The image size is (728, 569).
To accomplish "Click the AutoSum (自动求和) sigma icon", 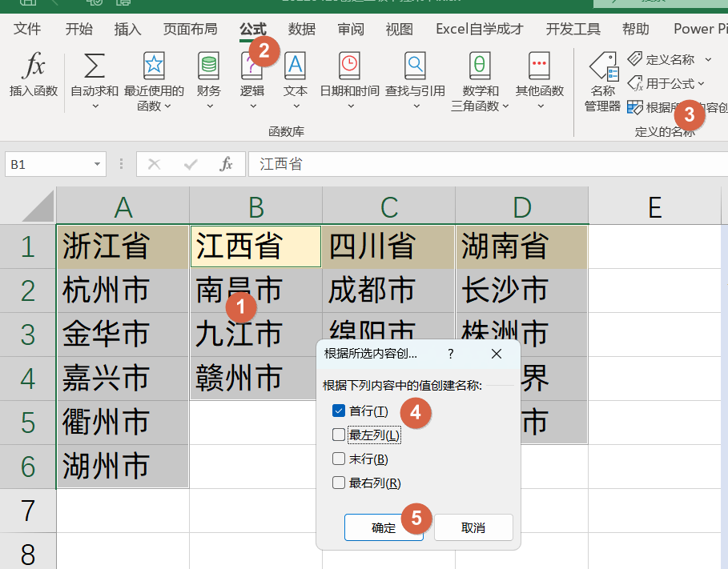I will tap(95, 66).
